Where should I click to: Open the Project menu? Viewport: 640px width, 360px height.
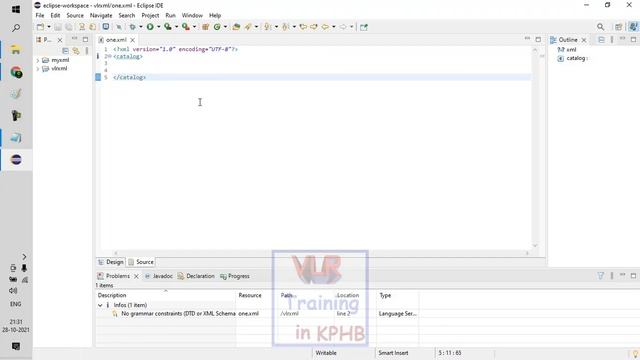pyautogui.click(x=150, y=16)
